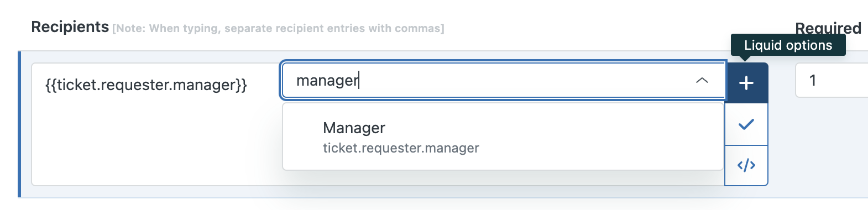Open the code brackets icon option
868x210 pixels.
coord(746,165)
